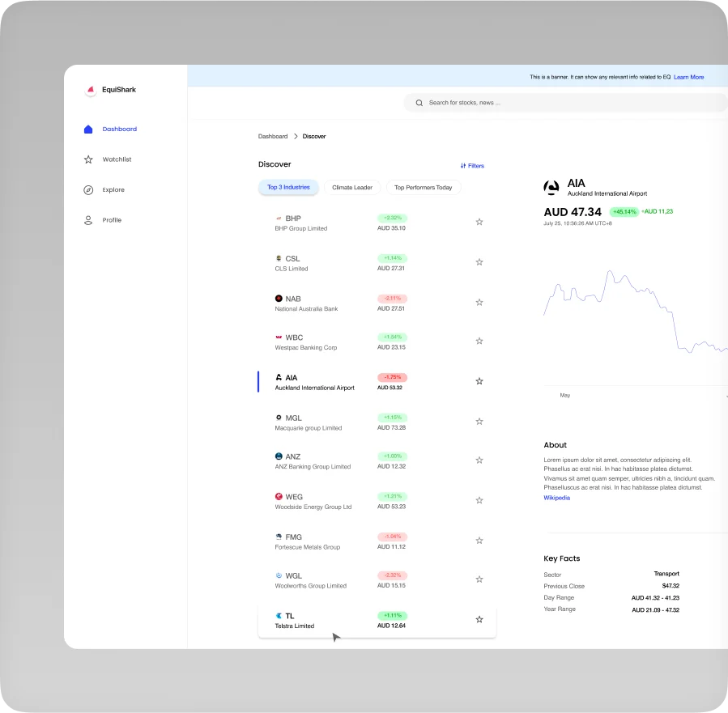Click the BHP company logo icon
728x713 pixels.
pos(279,218)
